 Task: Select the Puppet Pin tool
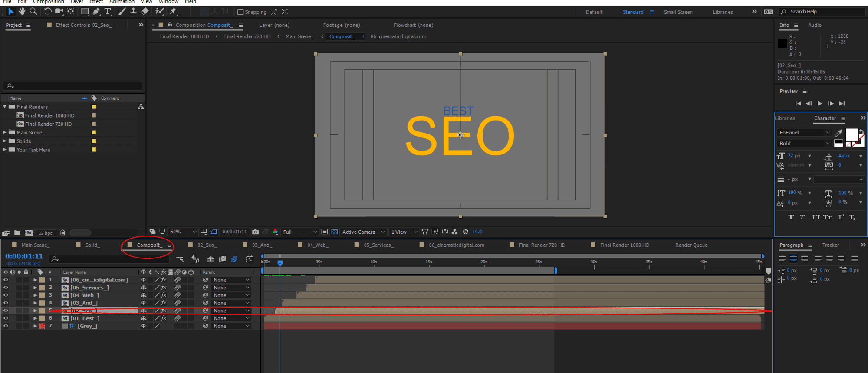pos(173,12)
